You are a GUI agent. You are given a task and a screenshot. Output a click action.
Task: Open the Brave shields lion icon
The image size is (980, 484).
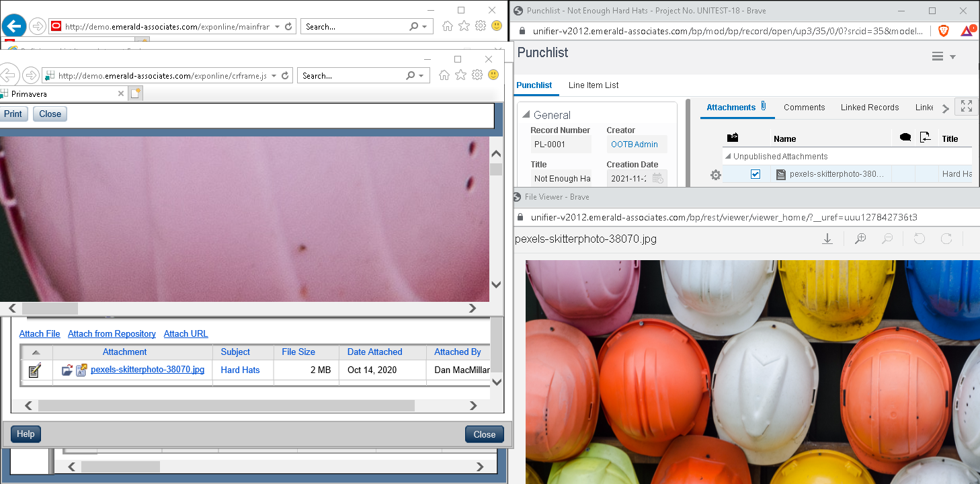944,31
